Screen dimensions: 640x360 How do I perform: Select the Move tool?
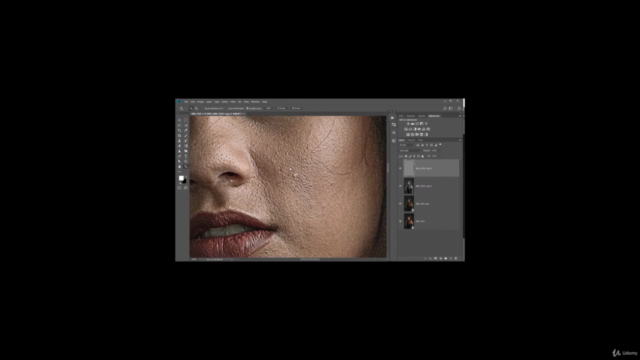click(x=180, y=120)
